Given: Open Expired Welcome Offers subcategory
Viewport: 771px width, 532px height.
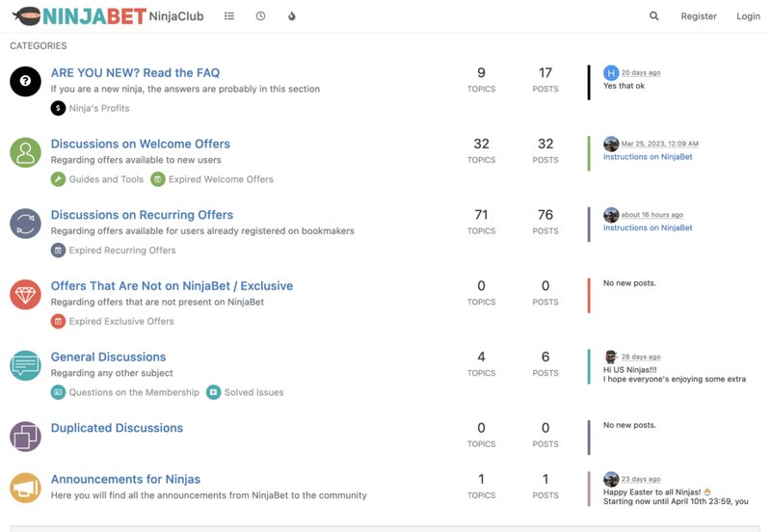Looking at the screenshot, I should pyautogui.click(x=212, y=179).
